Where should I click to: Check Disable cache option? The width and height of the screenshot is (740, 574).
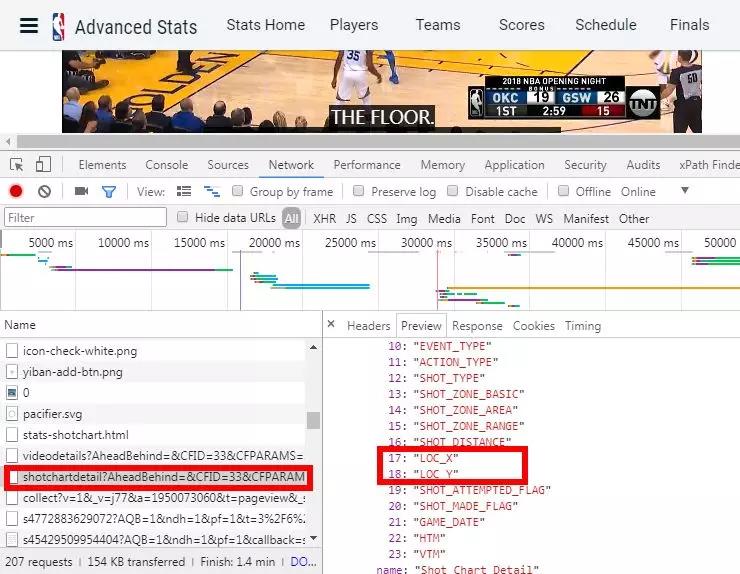click(x=453, y=191)
